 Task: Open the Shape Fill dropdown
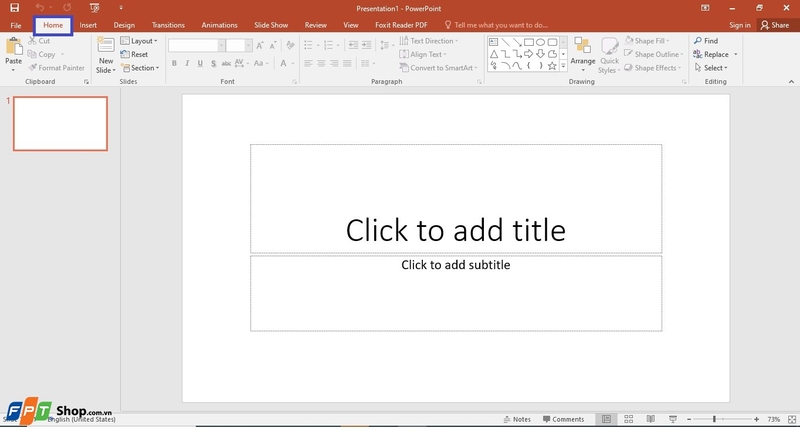(647, 41)
